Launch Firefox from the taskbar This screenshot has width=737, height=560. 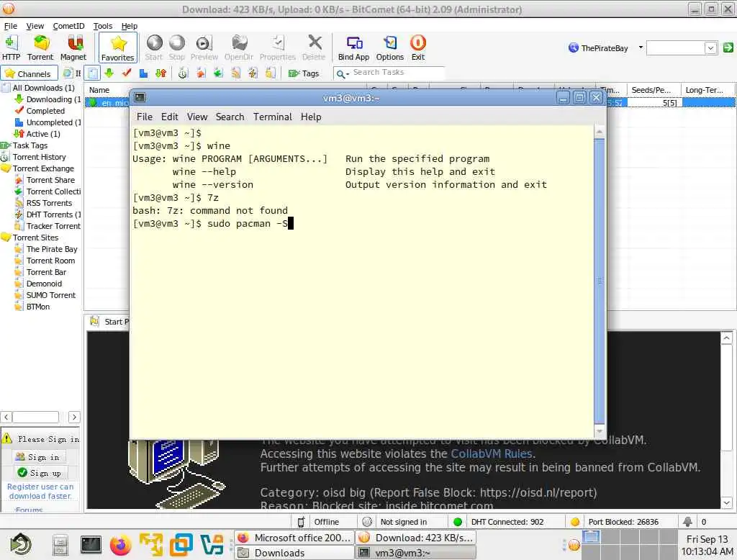(x=120, y=546)
